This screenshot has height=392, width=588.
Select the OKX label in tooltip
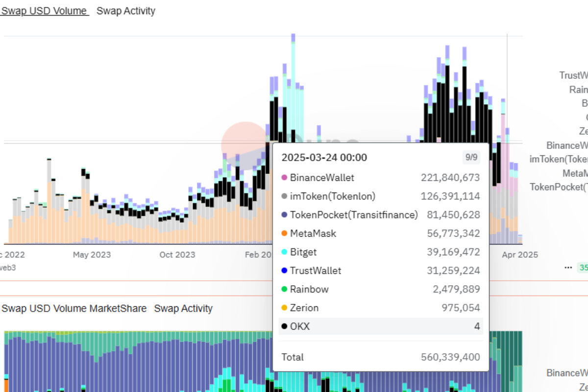point(300,326)
